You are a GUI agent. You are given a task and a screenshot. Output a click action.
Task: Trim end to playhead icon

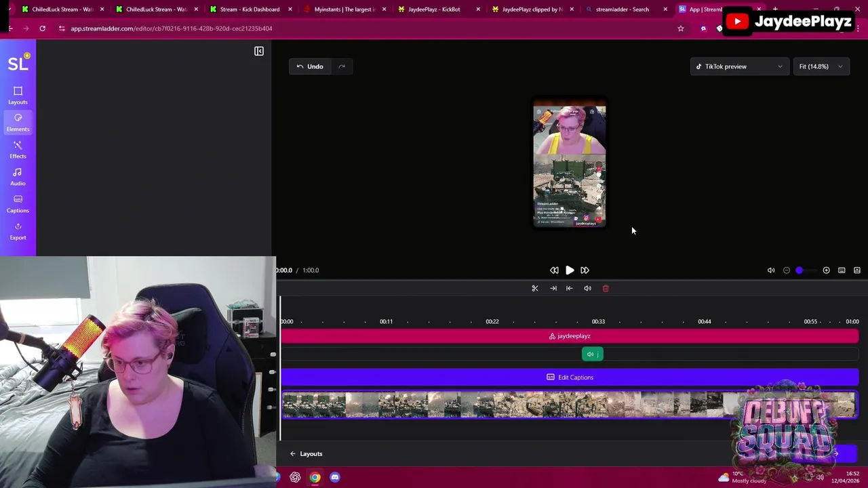coord(553,289)
